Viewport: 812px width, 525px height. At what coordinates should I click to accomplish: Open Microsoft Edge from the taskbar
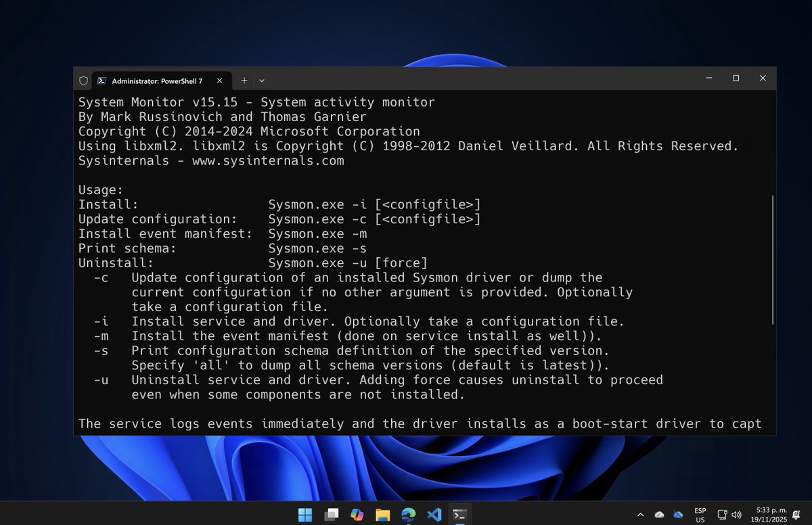408,515
